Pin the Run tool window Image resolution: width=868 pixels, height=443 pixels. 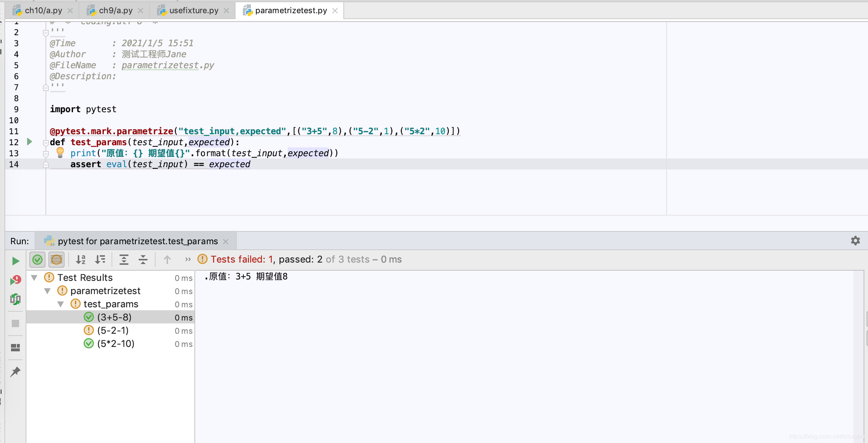coord(15,371)
